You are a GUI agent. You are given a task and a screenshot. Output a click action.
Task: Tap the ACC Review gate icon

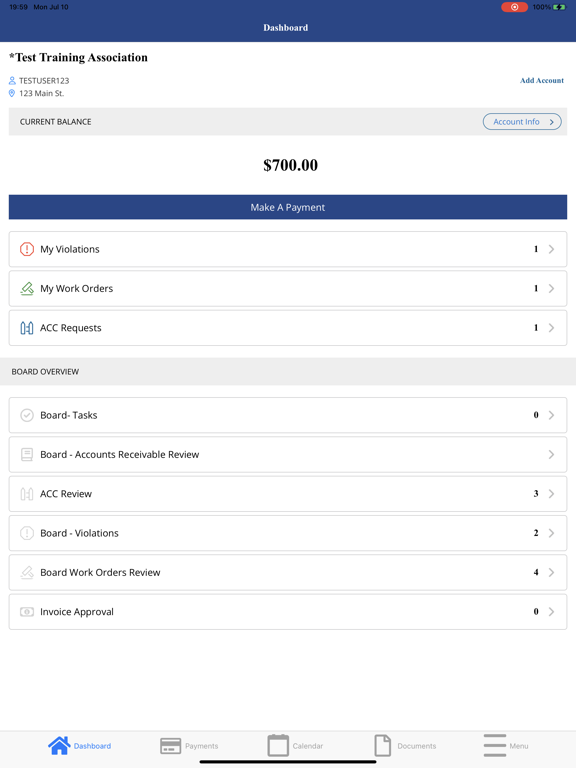coord(26,494)
